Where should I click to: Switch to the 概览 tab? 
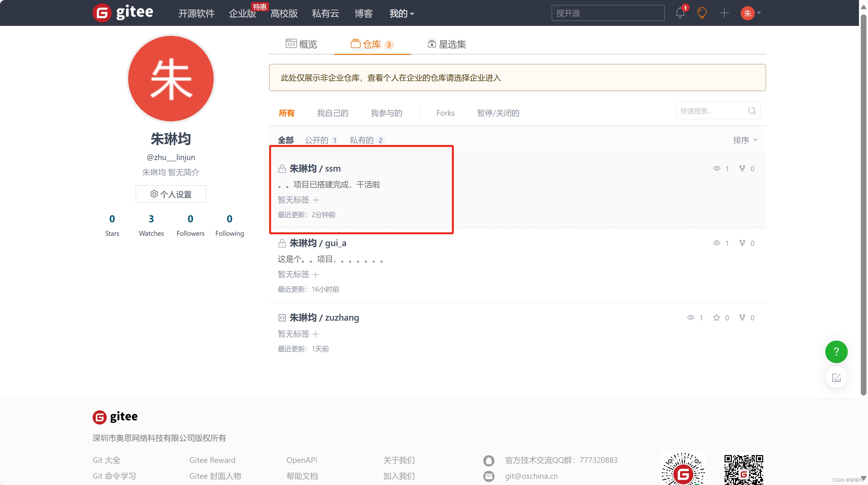302,43
